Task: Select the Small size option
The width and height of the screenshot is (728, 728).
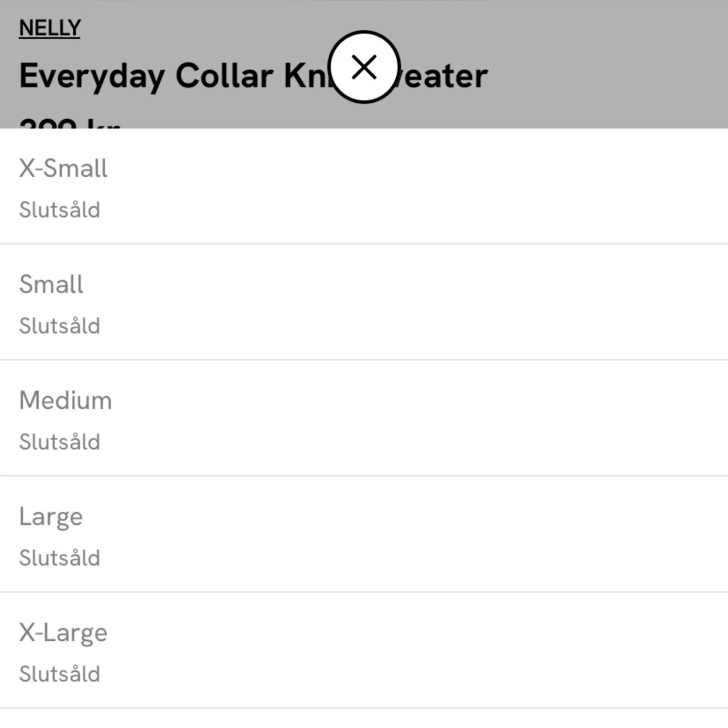Action: point(51,284)
